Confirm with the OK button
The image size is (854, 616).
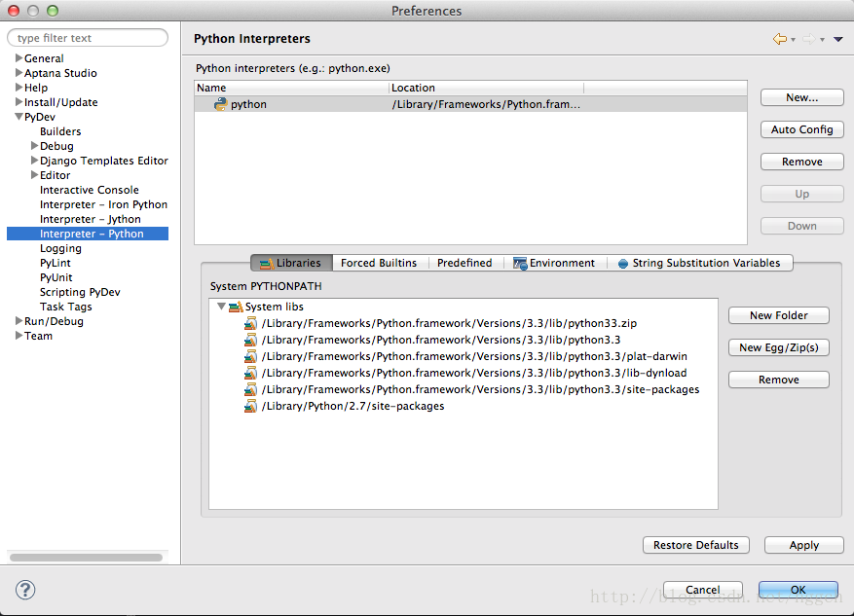[798, 590]
